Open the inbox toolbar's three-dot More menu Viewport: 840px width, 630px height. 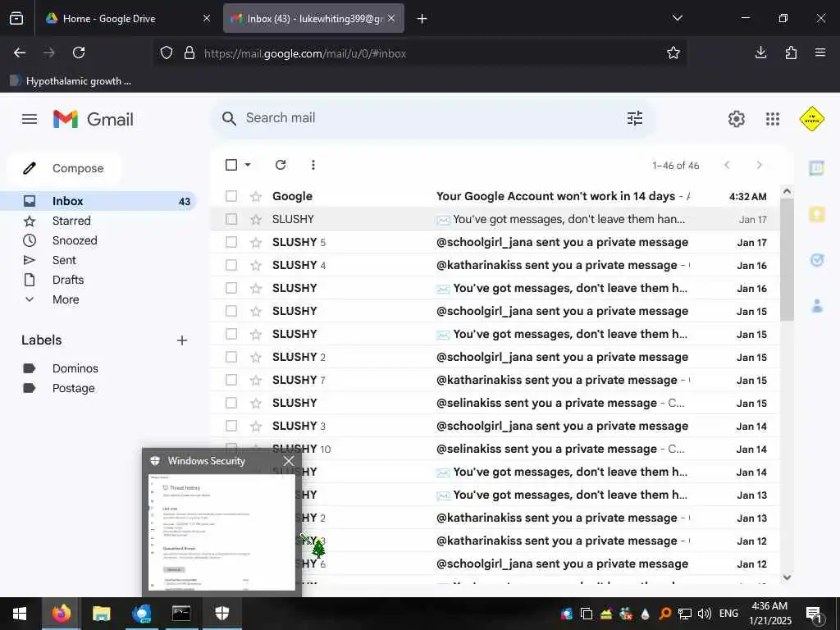[x=313, y=164]
